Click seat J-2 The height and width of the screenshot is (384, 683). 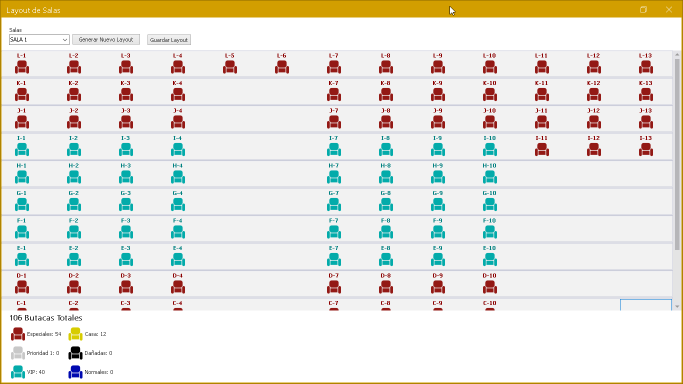[74, 122]
